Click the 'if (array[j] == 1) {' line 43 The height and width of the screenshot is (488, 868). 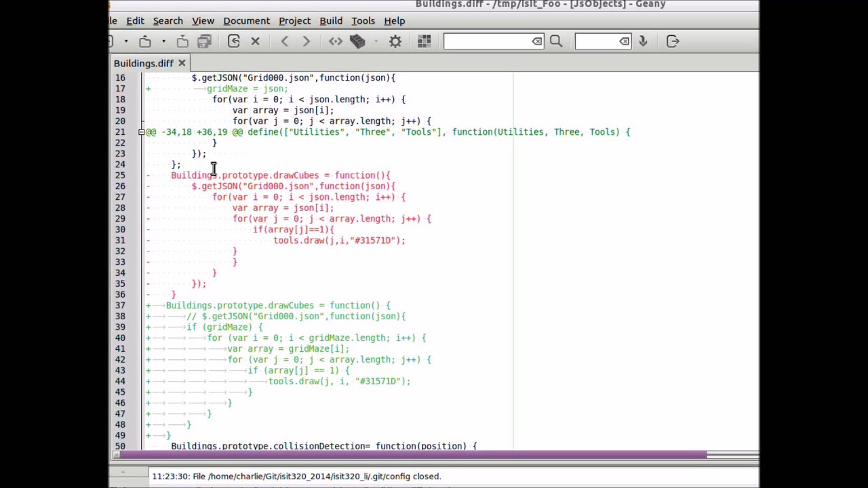298,371
